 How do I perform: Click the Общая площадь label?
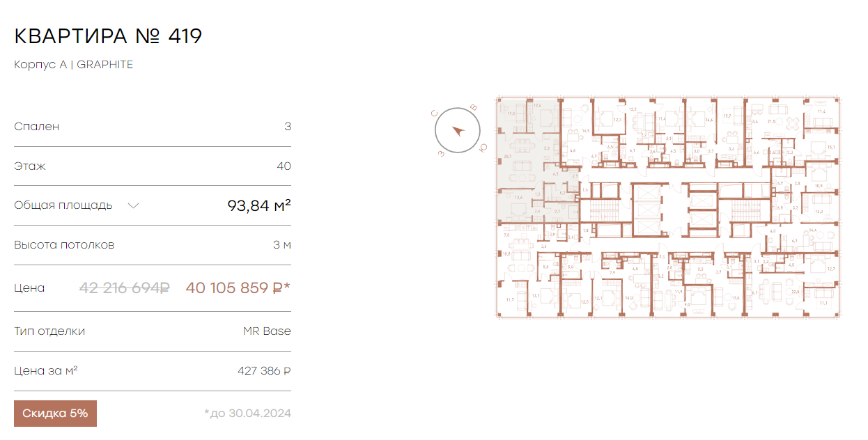63,205
